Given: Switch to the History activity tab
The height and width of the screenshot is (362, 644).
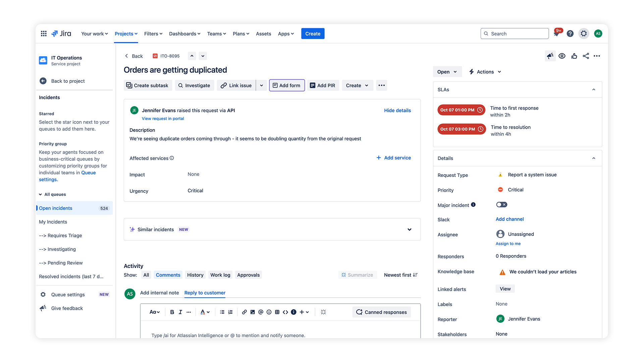Looking at the screenshot, I should click(195, 275).
